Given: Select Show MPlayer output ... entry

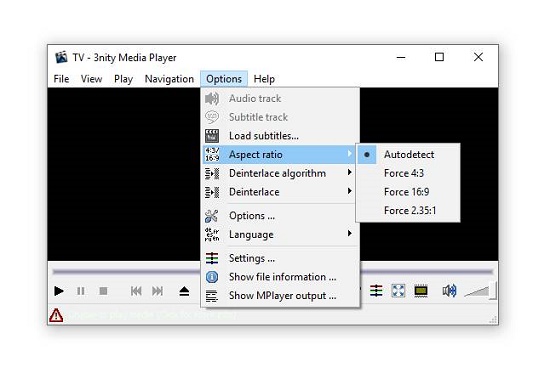Looking at the screenshot, I should (x=280, y=296).
